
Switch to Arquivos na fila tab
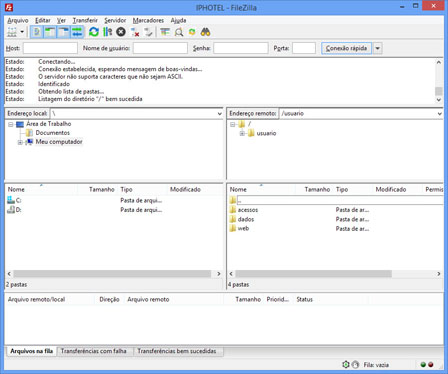click(x=31, y=351)
